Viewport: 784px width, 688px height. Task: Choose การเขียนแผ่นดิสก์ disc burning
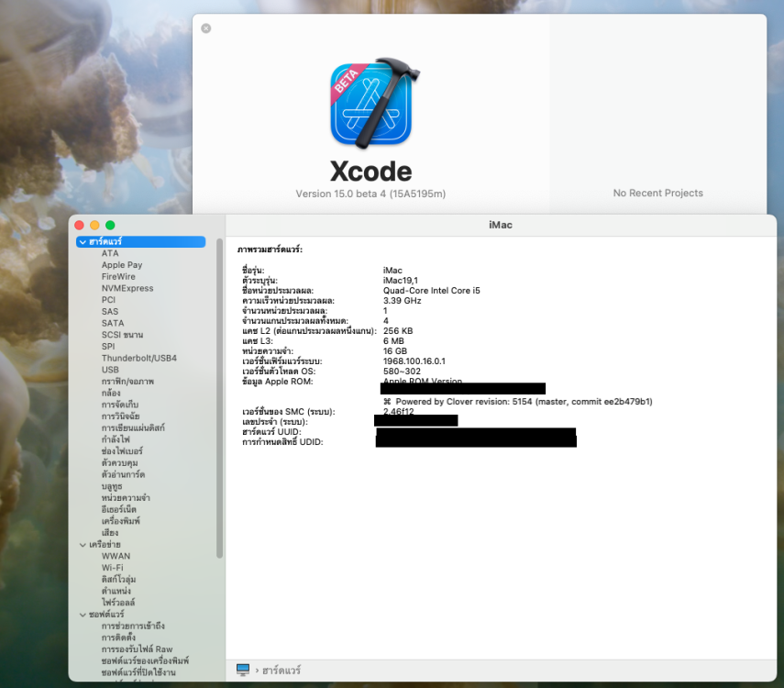133,427
